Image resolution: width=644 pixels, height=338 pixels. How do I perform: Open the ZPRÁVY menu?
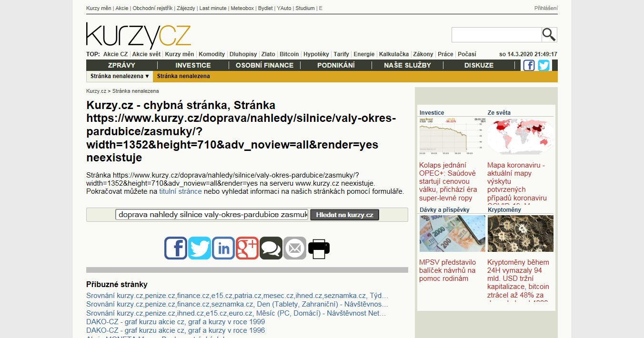[121, 65]
